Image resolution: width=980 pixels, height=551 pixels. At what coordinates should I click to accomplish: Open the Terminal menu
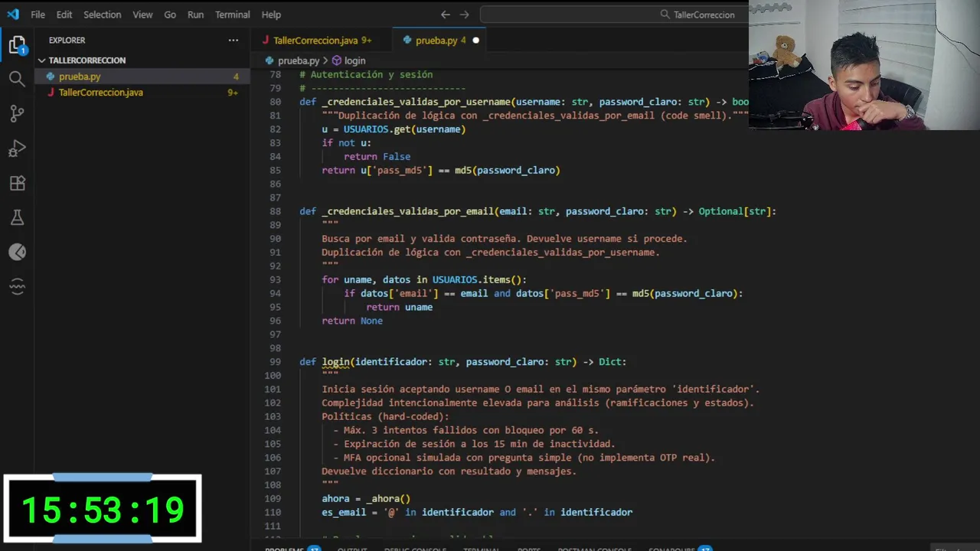[232, 15]
